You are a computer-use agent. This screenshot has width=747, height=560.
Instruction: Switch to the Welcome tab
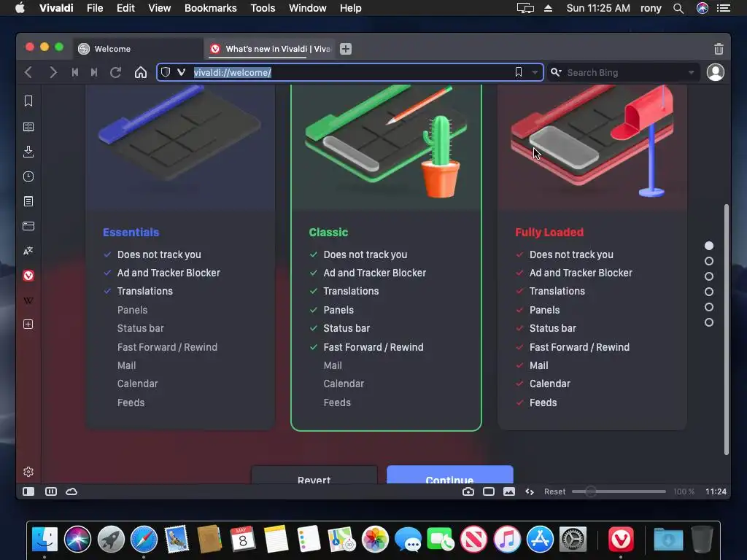(138, 49)
